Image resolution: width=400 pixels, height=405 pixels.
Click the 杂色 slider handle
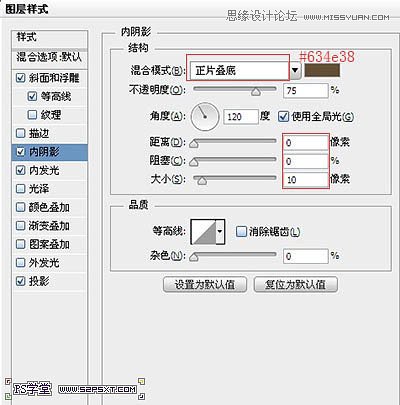pyautogui.click(x=194, y=257)
